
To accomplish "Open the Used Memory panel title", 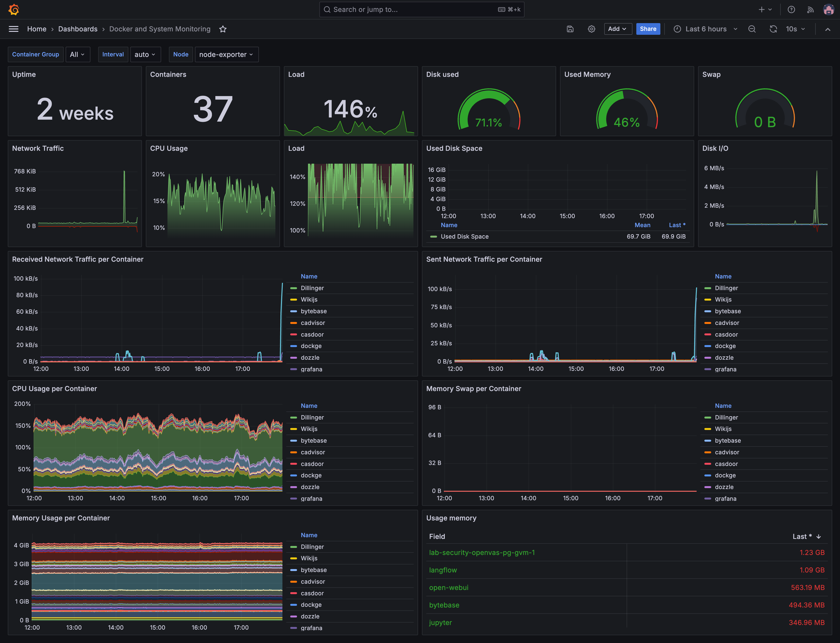I will (x=587, y=74).
